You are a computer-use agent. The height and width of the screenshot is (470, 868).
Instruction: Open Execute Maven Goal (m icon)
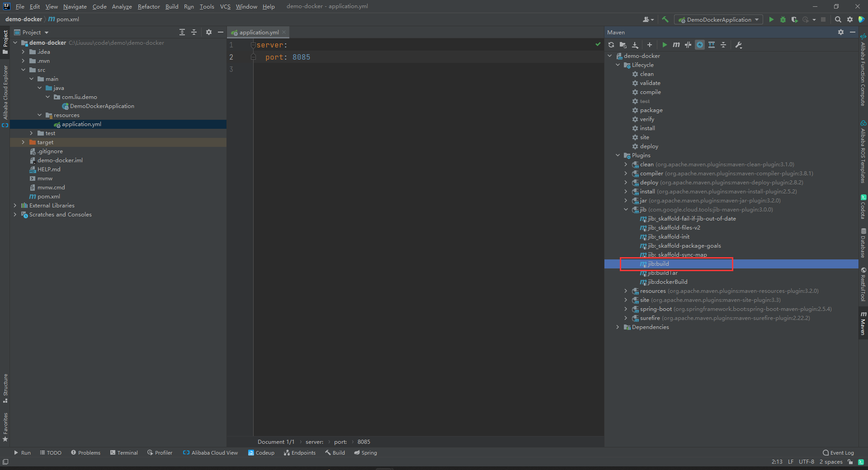pyautogui.click(x=676, y=45)
